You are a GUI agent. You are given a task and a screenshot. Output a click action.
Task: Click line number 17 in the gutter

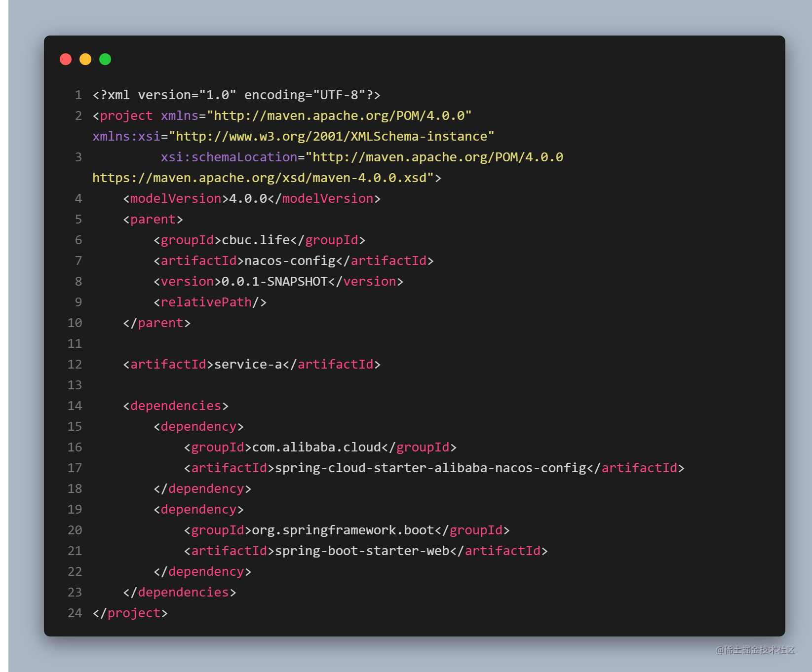[75, 468]
